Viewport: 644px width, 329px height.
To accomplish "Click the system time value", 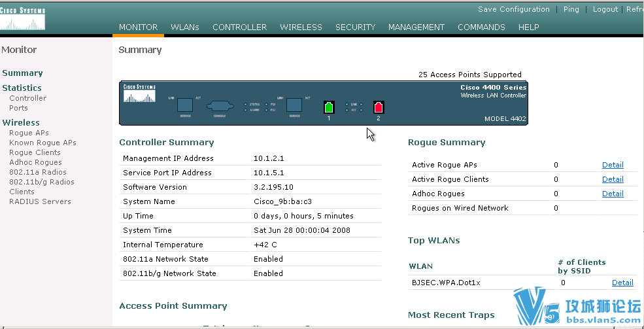I will point(302,230).
